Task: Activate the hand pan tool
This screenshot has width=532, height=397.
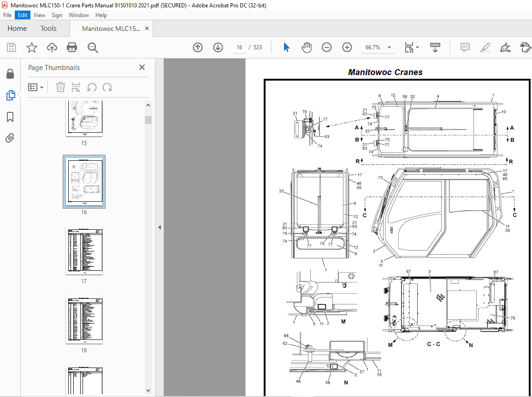Action: coord(307,47)
